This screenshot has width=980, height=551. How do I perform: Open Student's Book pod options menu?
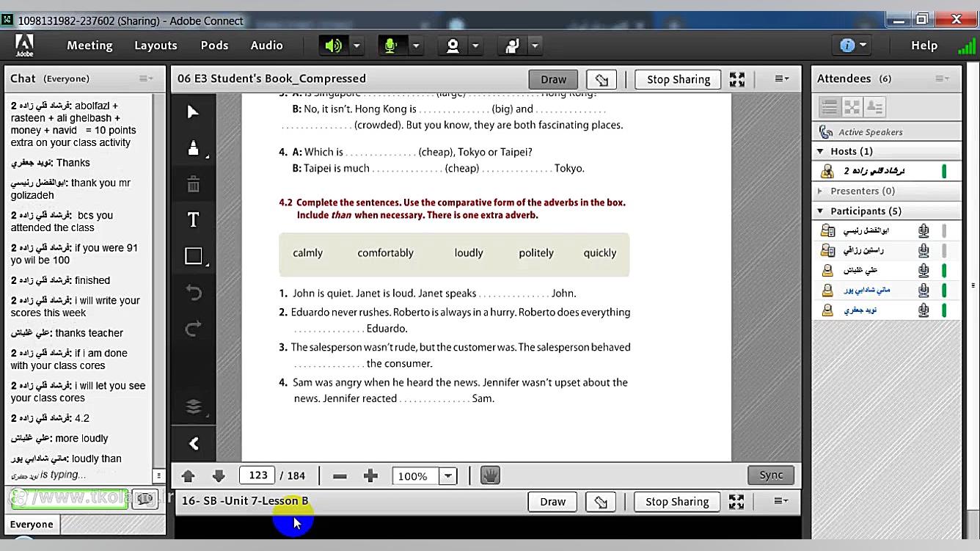pos(782,79)
